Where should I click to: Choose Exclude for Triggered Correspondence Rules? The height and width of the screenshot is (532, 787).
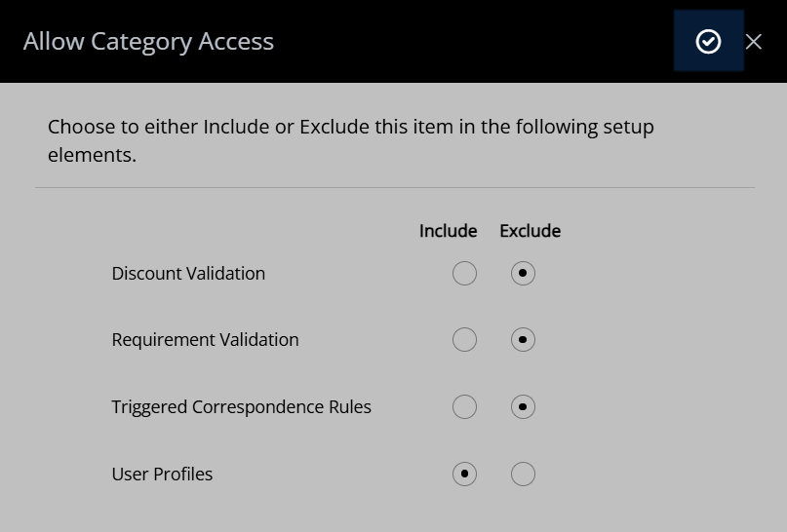[x=523, y=406]
